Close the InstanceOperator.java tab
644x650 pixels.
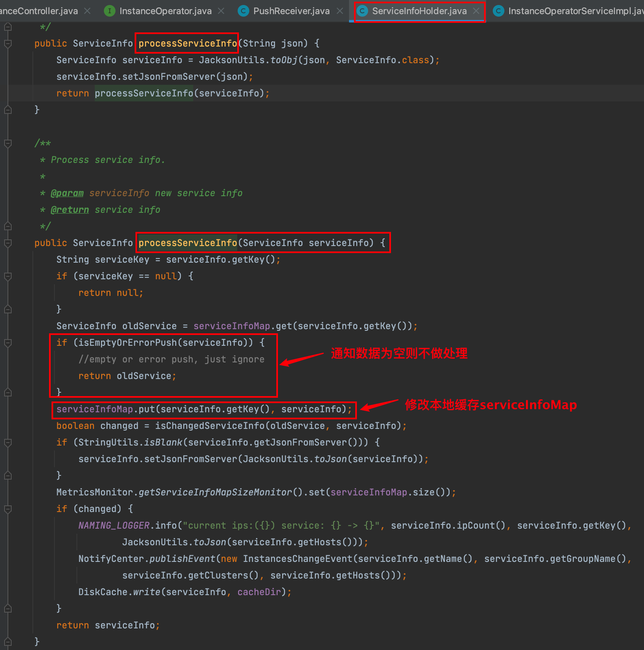(x=221, y=11)
